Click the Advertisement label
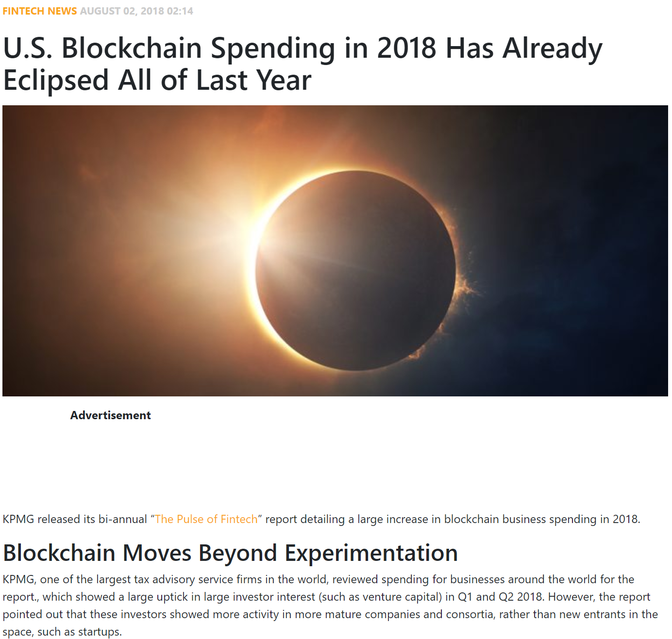The width and height of the screenshot is (672, 639). pos(110,415)
